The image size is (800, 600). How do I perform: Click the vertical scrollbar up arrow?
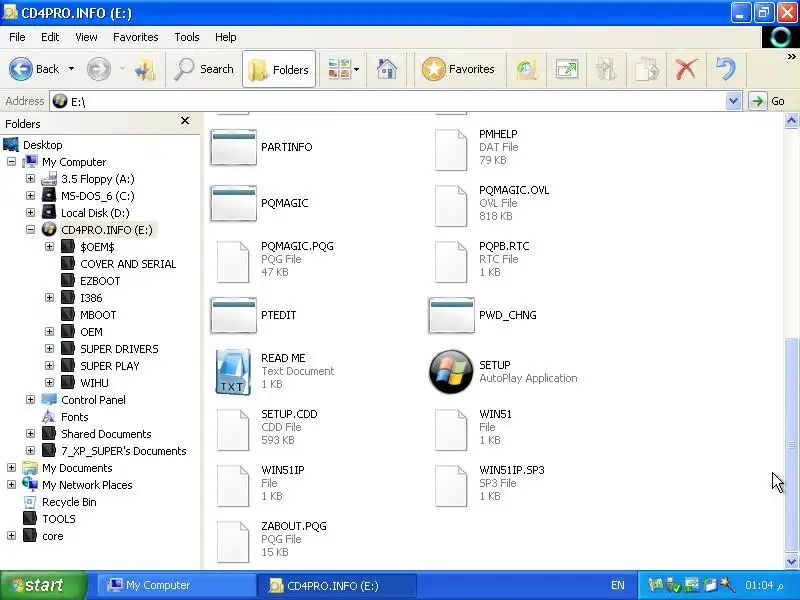pos(791,121)
